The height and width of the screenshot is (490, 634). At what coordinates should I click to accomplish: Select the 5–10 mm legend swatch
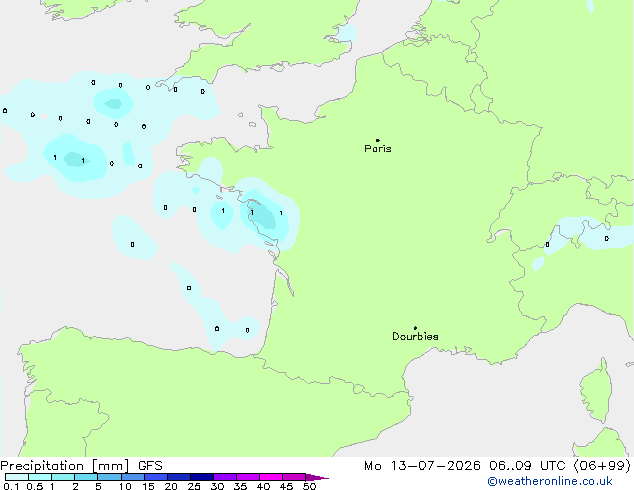click(109, 477)
